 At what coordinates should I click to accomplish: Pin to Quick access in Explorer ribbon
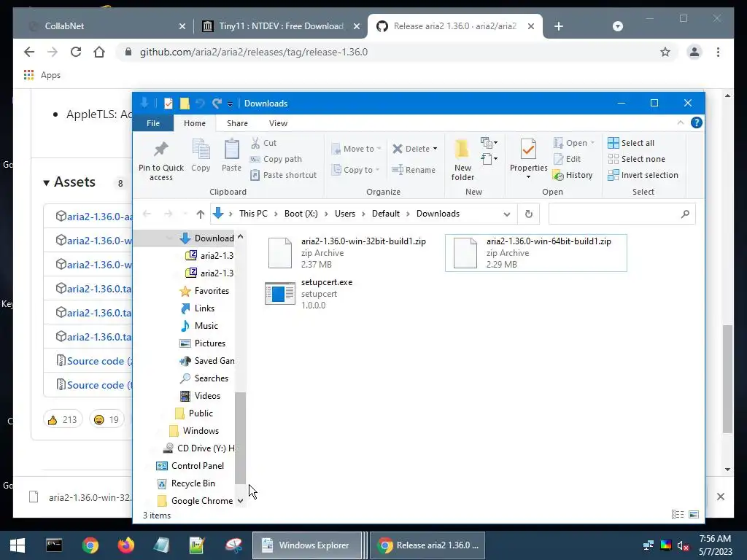click(x=161, y=160)
